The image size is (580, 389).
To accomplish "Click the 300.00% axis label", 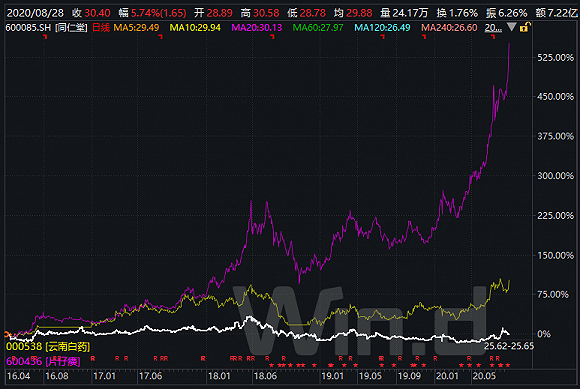I will tap(556, 176).
